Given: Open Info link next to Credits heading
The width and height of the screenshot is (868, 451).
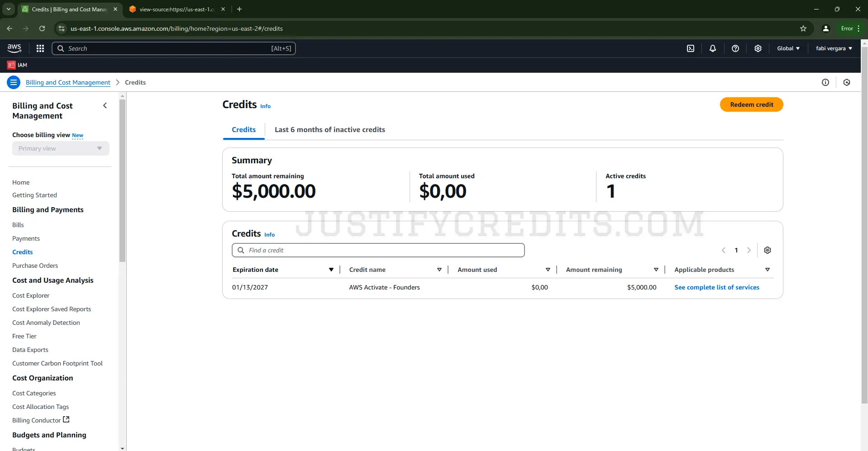Looking at the screenshot, I should pyautogui.click(x=265, y=106).
